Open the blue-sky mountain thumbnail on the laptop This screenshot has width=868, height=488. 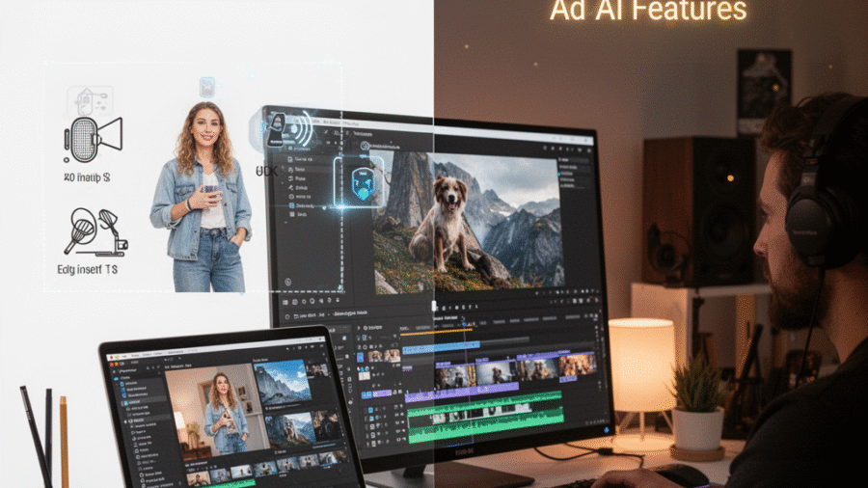tap(282, 382)
